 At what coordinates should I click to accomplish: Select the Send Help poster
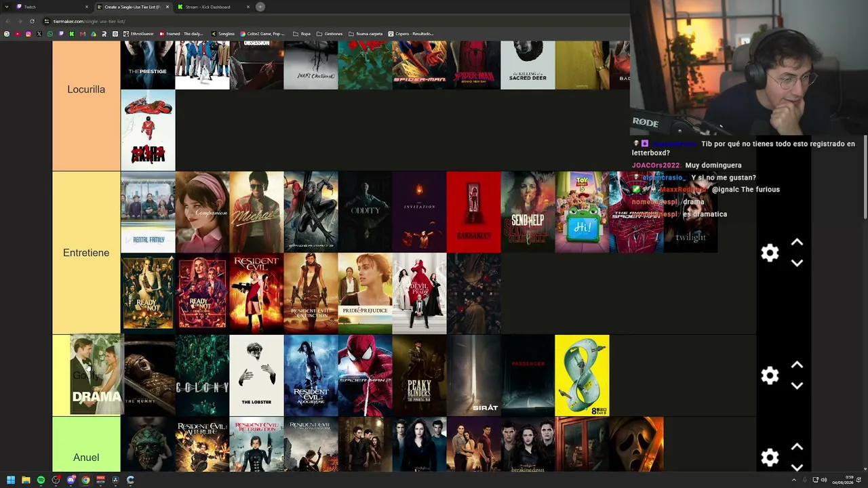pos(528,212)
